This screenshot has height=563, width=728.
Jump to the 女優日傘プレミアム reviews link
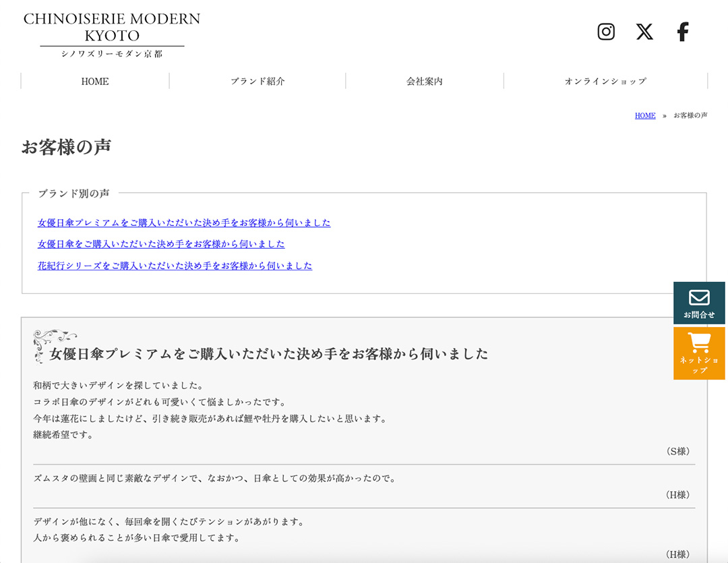point(184,223)
